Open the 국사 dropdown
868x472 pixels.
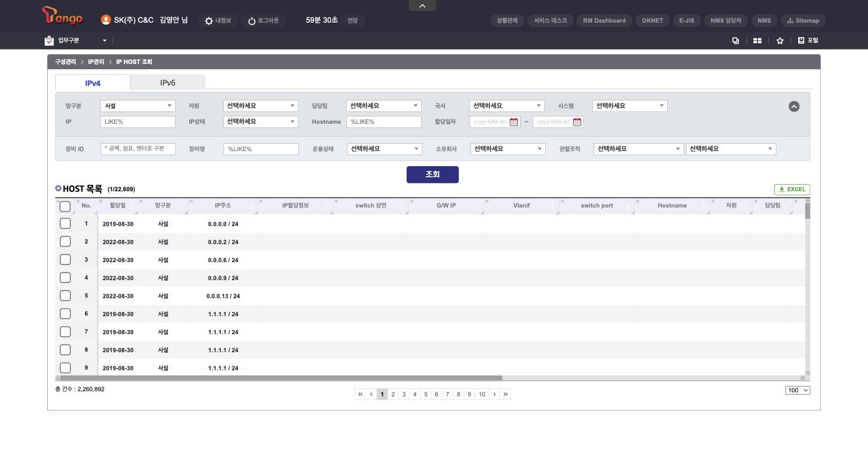pos(507,106)
